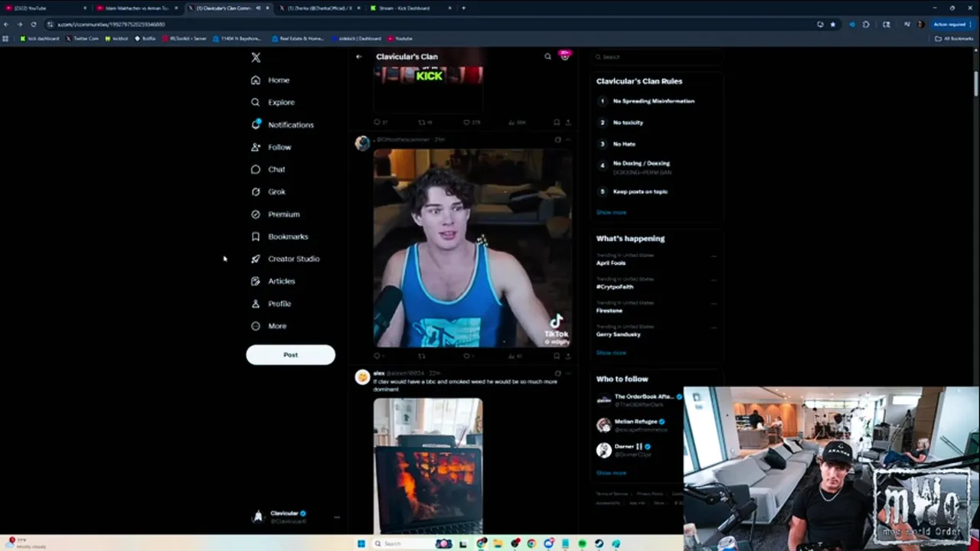Switch to Islam Makhachev video tab
Viewport: 980px width, 551px height.
138,8
